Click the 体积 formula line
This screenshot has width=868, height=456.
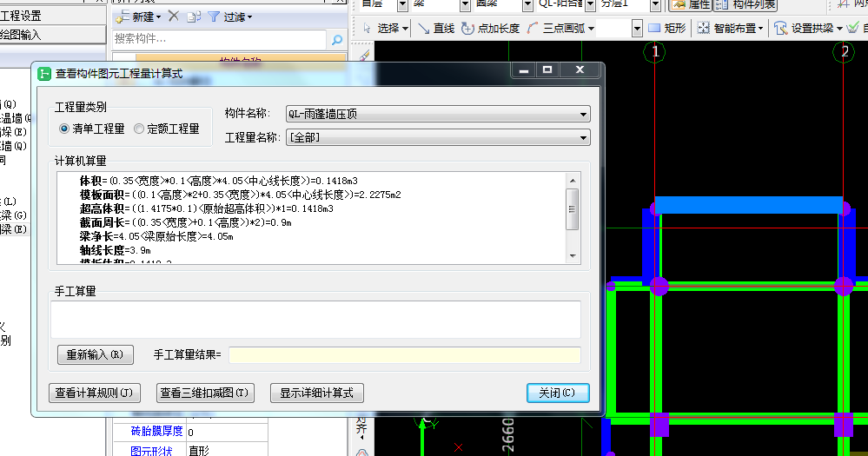[x=219, y=181]
